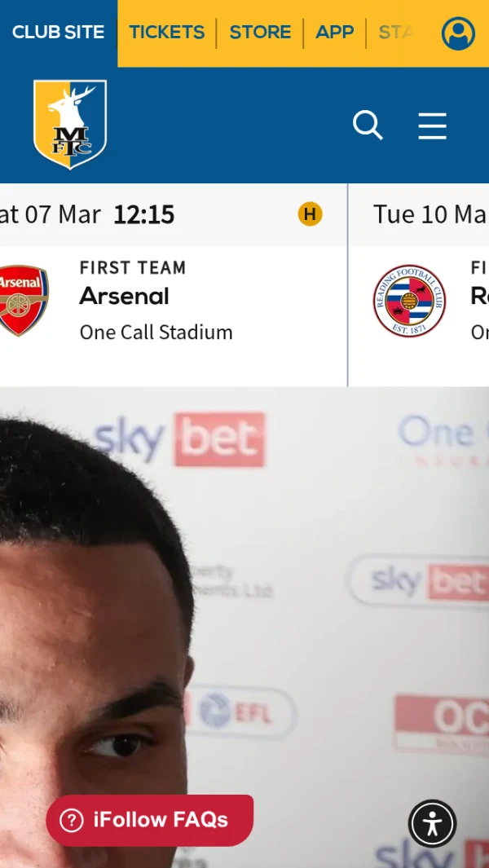Open the Arsenal fixture name link

tap(124, 297)
